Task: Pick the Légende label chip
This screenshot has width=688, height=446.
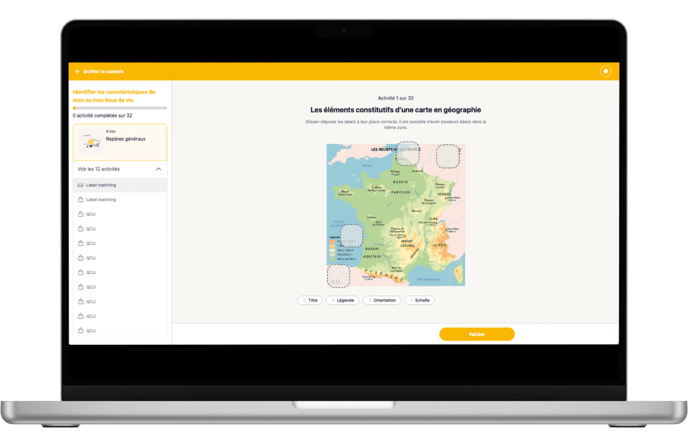Action: [x=343, y=300]
